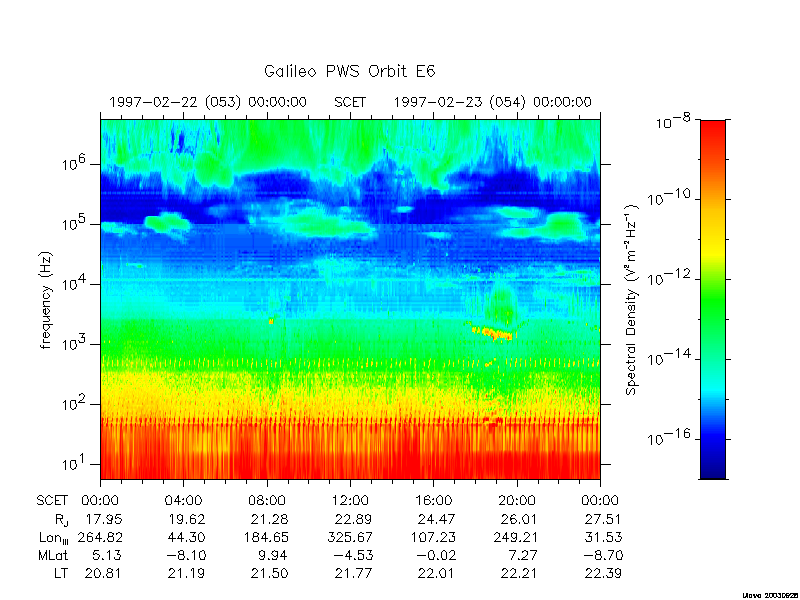This screenshot has height=600, width=800.
Task: Select the longitude value 249.21
Action: tap(516, 537)
